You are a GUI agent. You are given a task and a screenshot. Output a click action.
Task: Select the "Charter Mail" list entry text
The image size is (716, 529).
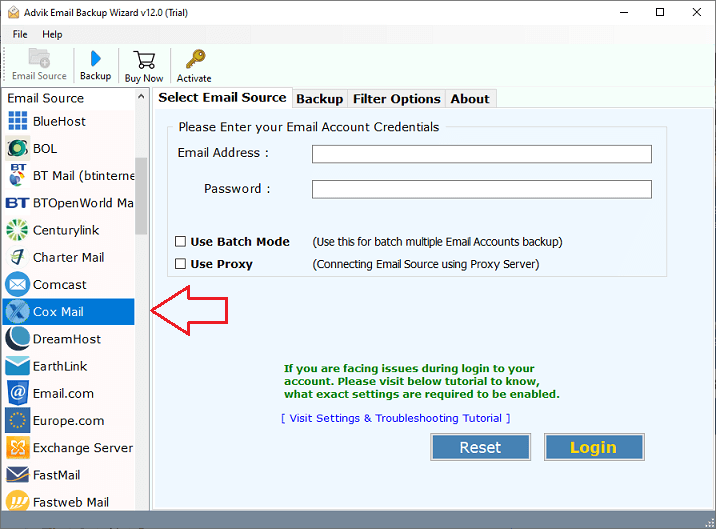(68, 257)
